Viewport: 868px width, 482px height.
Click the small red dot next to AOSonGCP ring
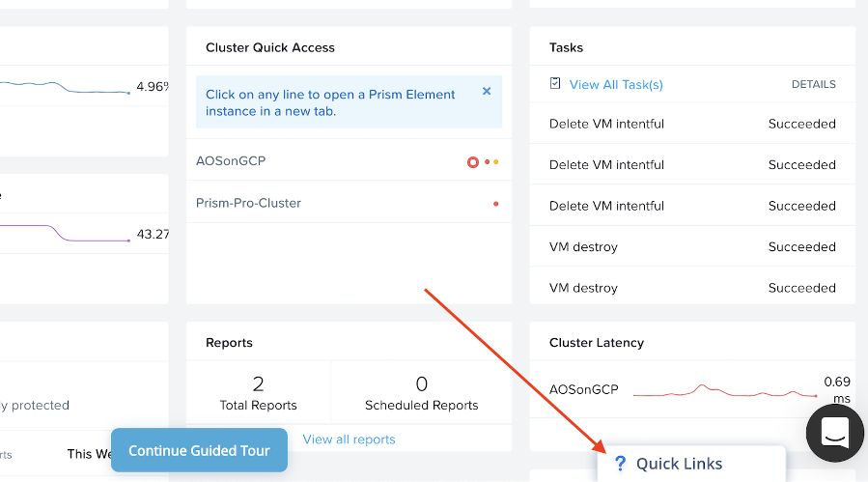click(488, 162)
